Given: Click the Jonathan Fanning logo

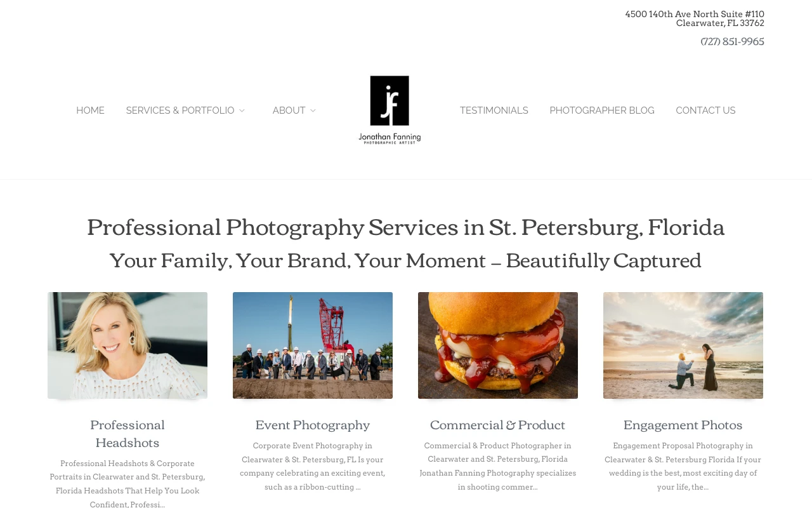Looking at the screenshot, I should (390, 110).
